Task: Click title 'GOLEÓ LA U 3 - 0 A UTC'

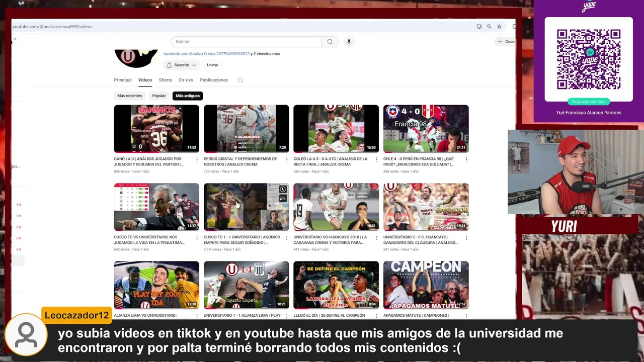Action: pyautogui.click(x=331, y=161)
